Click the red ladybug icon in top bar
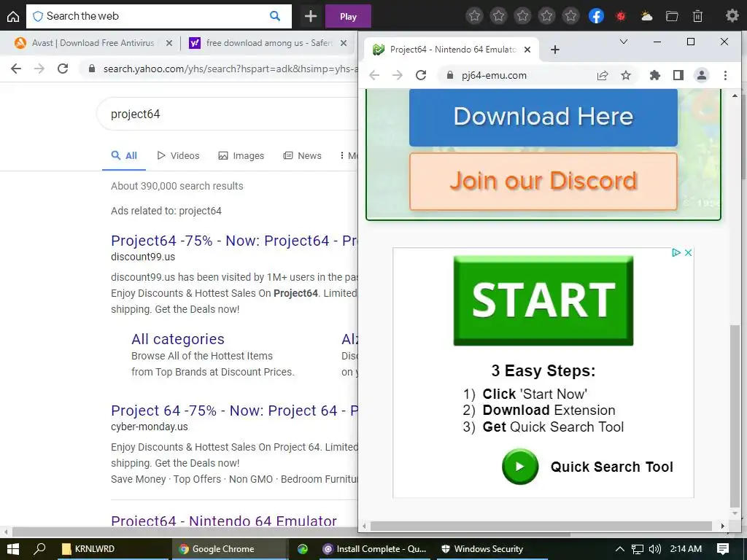 pos(620,16)
